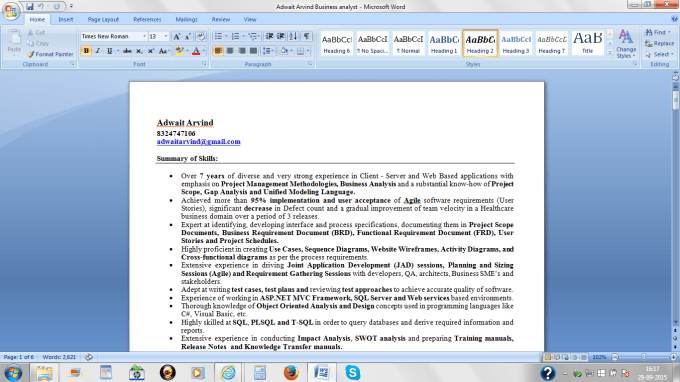
Task: Activate Format Painter
Action: tap(50, 54)
